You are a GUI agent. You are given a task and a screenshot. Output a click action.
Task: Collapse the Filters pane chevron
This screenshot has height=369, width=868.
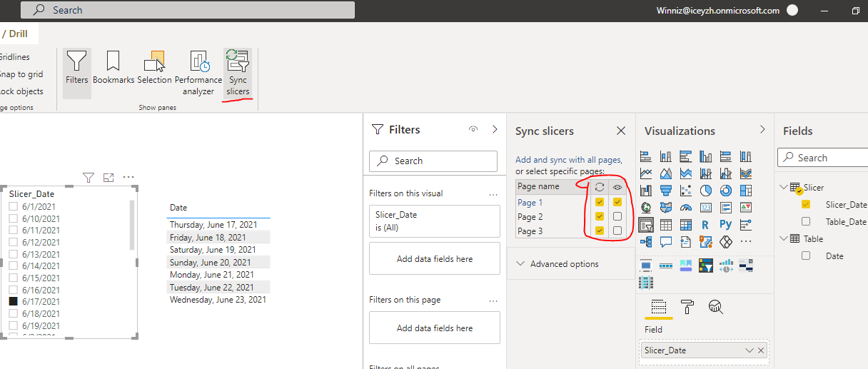(x=495, y=130)
